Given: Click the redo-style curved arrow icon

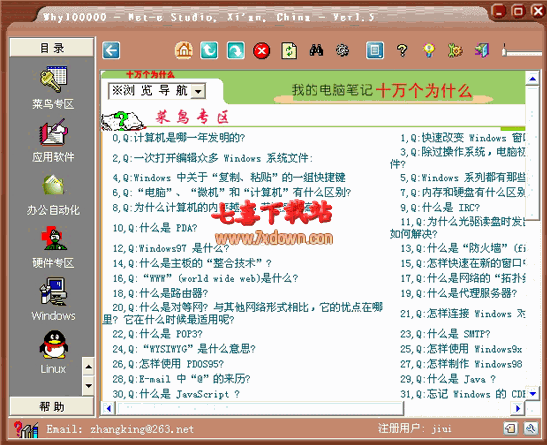Looking at the screenshot, I should point(236,51).
